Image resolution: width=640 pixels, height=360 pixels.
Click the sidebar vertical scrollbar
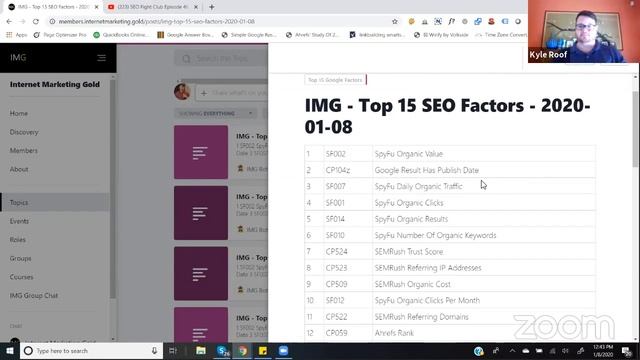tap(113, 188)
